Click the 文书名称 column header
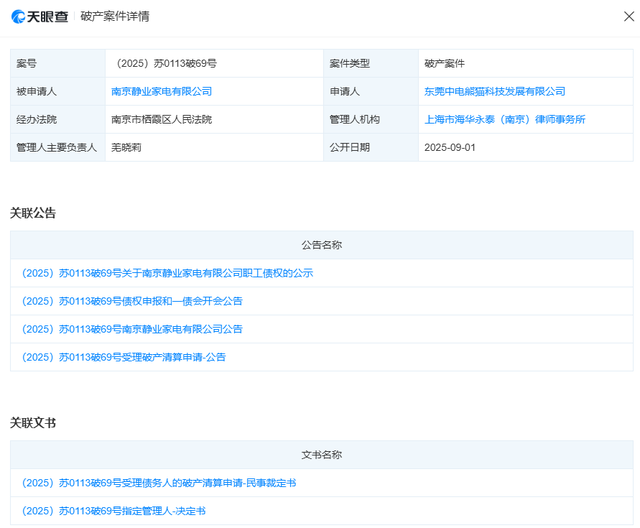 click(322, 455)
